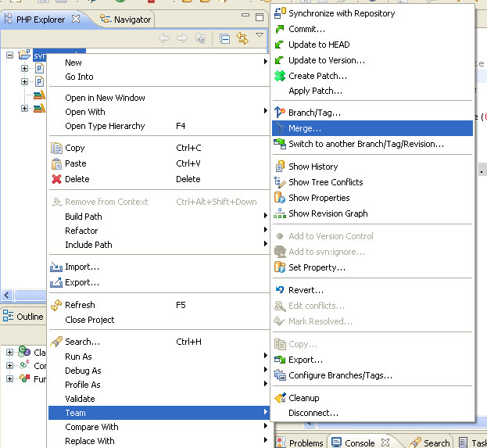Click Collapse All icon in PHP Explorer toolbar

(x=225, y=38)
